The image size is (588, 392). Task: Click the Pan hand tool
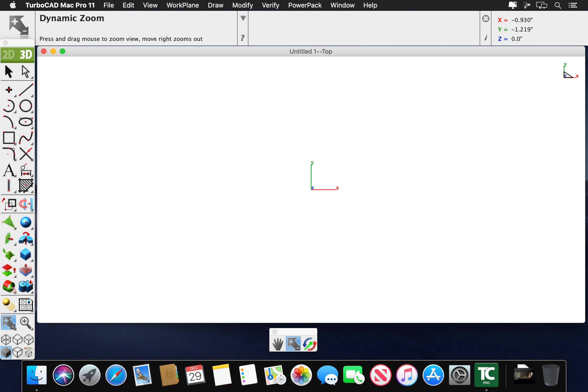click(278, 344)
